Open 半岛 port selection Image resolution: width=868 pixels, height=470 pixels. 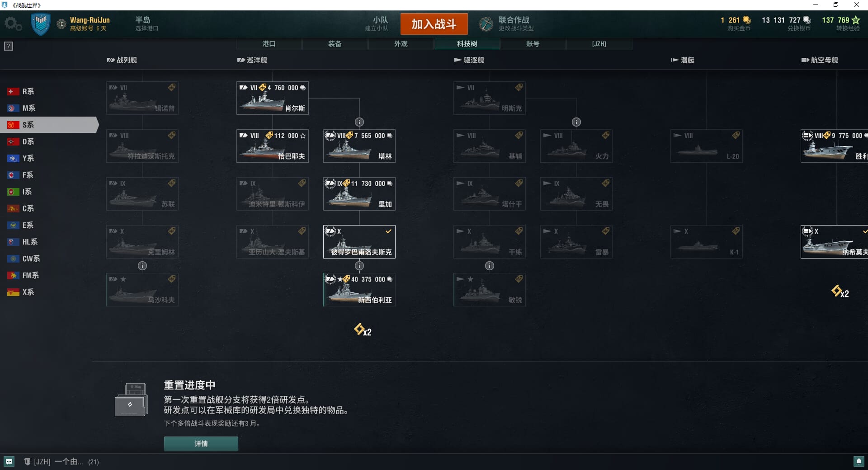tap(146, 23)
